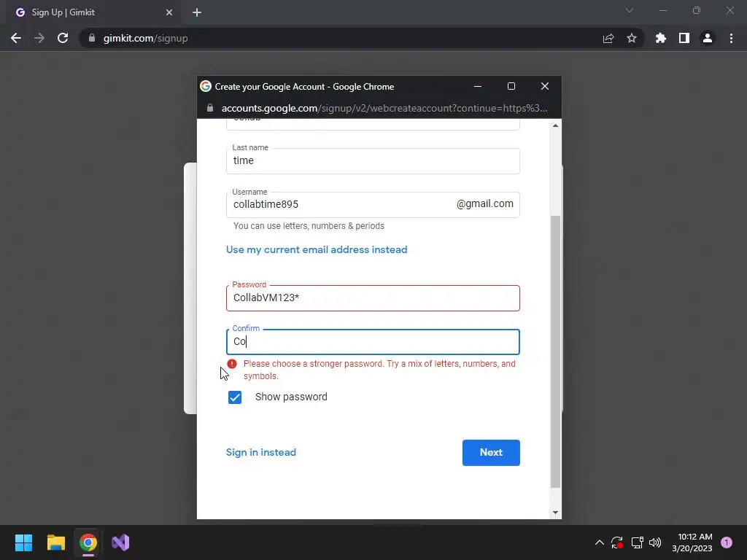Close the Create your Google Account popup
Image resolution: width=747 pixels, height=560 pixels.
coord(545,86)
